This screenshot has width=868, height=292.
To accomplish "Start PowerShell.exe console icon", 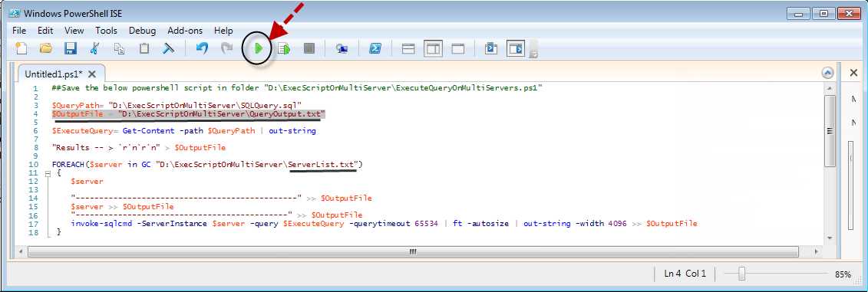I will (375, 49).
